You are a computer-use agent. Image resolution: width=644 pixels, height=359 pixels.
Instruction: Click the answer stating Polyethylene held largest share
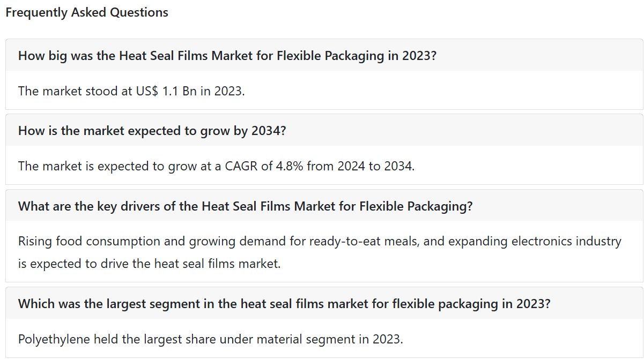pos(210,339)
